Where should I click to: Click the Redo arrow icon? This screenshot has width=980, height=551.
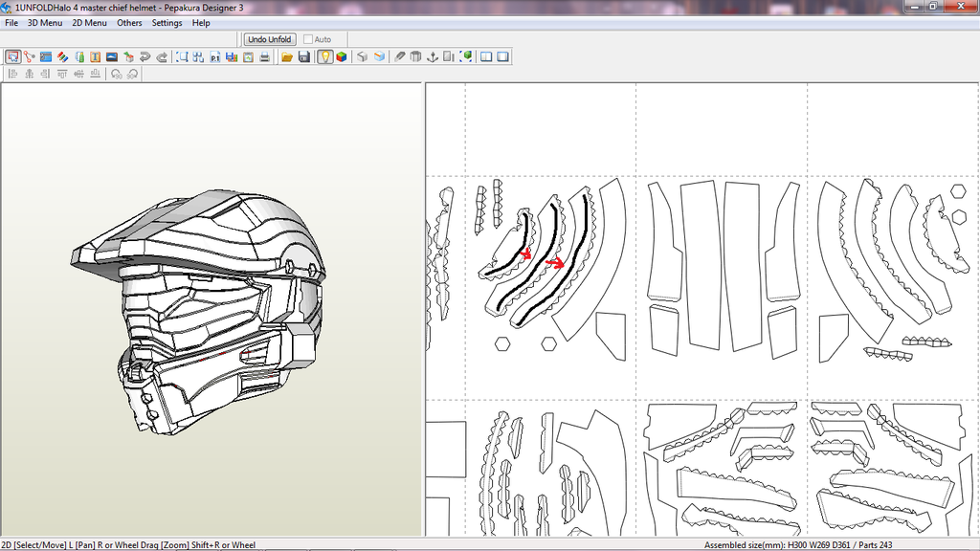(x=161, y=56)
